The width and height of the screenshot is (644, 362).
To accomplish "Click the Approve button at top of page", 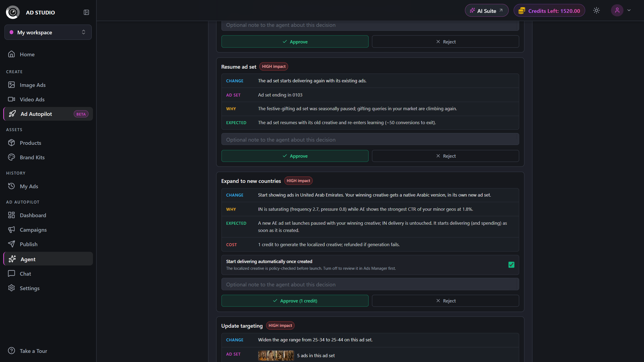I will pyautogui.click(x=295, y=42).
